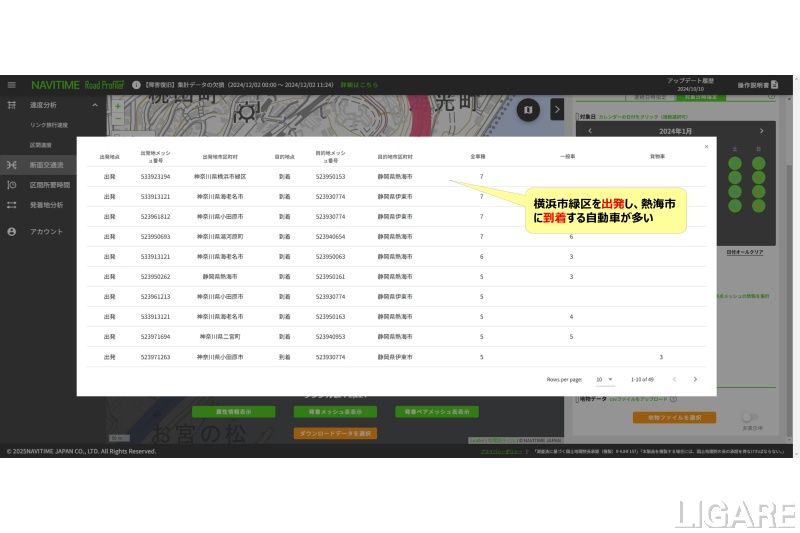Toggle the switch below the file select button
The width and height of the screenshot is (800, 533).
(748, 417)
